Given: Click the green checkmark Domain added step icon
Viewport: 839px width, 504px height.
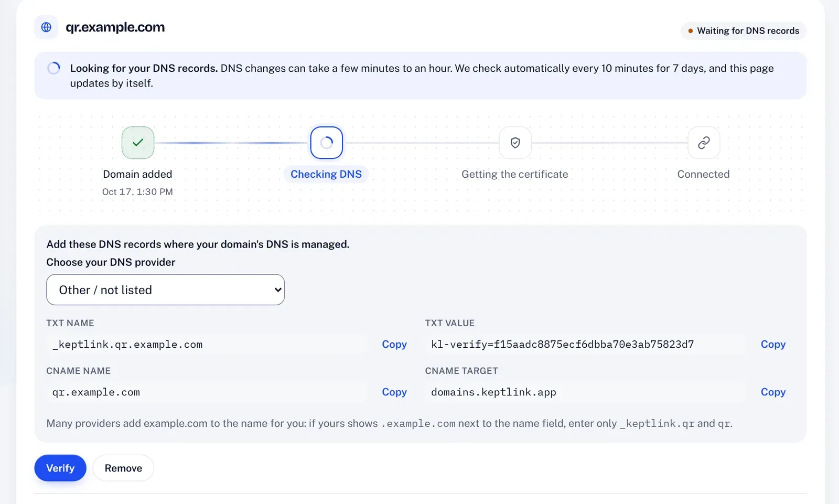Looking at the screenshot, I should pos(138,143).
